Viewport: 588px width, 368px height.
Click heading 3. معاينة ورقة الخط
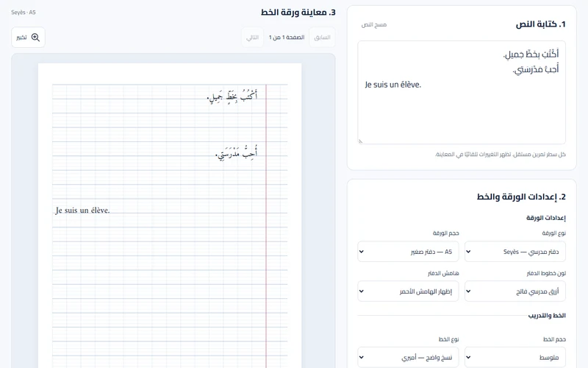click(x=298, y=13)
